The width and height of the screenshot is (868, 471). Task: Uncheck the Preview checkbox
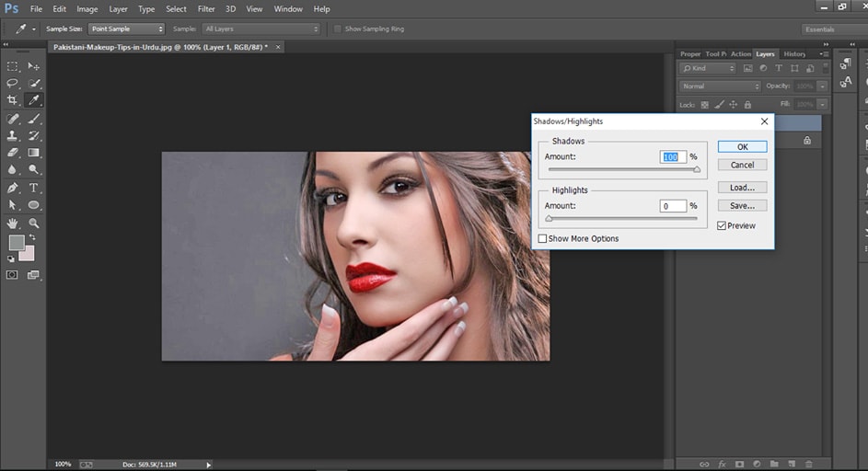[x=721, y=225]
